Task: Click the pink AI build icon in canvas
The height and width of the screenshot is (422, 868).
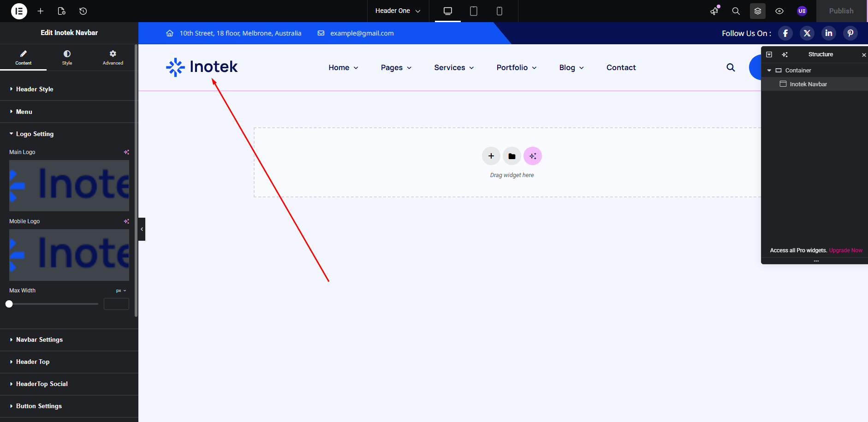Action: point(533,156)
